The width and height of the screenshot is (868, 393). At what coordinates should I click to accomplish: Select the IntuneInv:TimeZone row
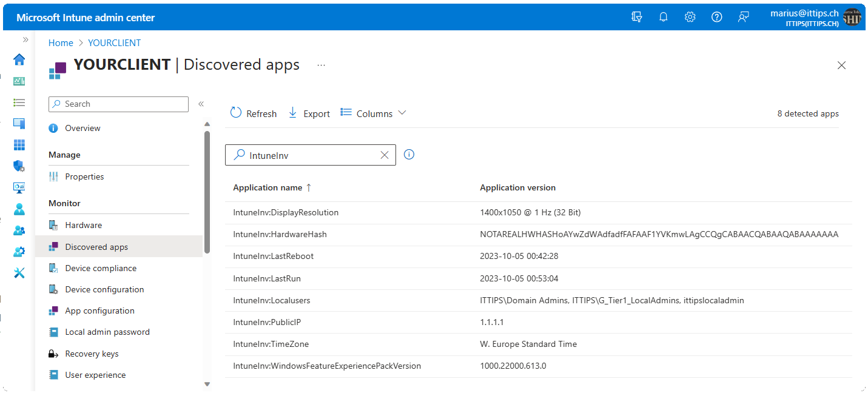tap(538, 344)
